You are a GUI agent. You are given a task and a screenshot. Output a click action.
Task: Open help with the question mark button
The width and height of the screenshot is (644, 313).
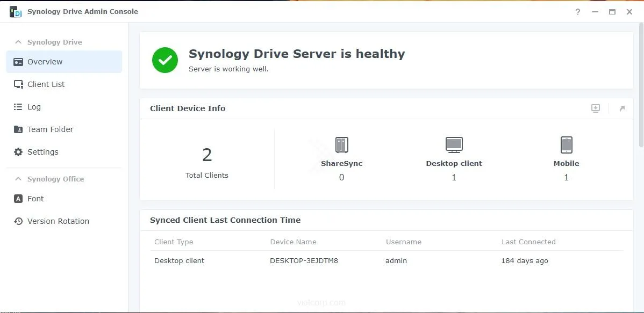coord(578,12)
